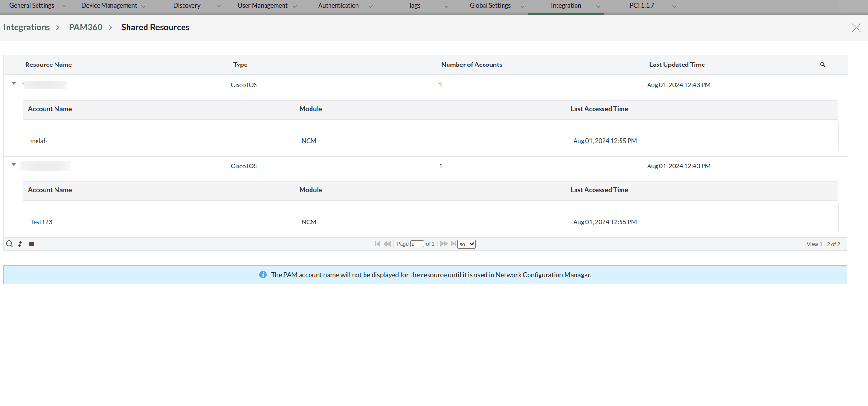The image size is (868, 406).
Task: Open the Authentication menu
Action: coord(338,5)
